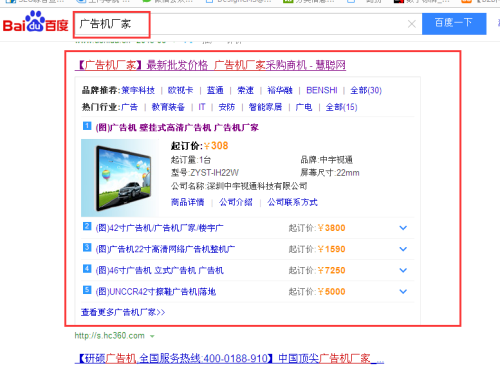Click the number 5 rank badge
The height and width of the screenshot is (368, 500).
[x=87, y=290]
